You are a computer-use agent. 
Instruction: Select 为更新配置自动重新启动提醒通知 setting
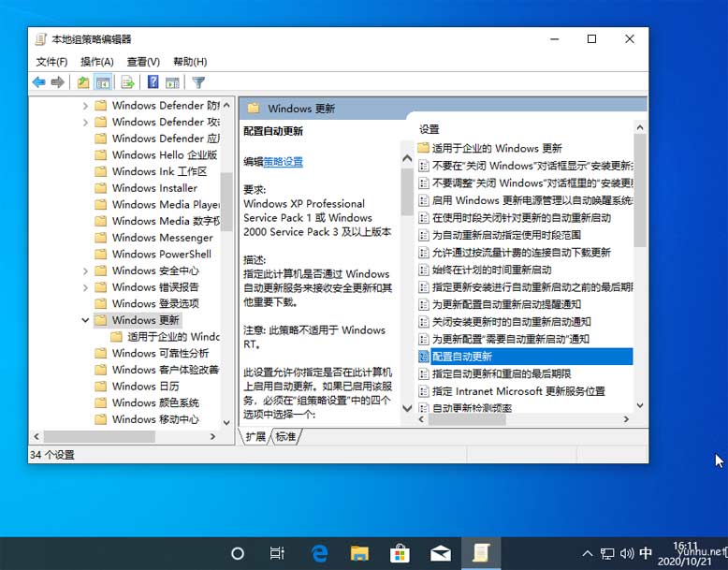[x=500, y=304]
